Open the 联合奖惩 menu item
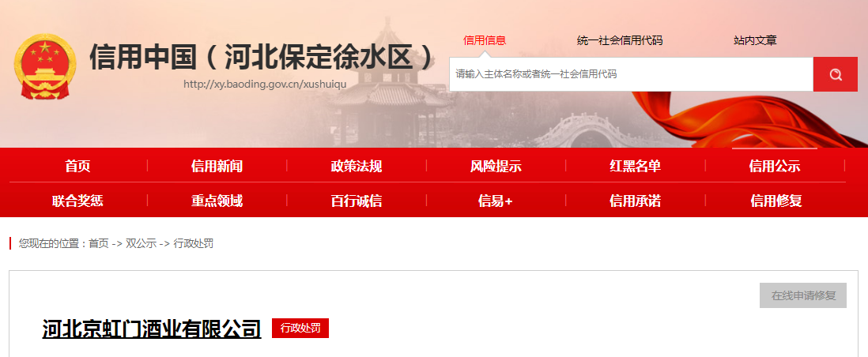868x357 pixels. click(77, 201)
